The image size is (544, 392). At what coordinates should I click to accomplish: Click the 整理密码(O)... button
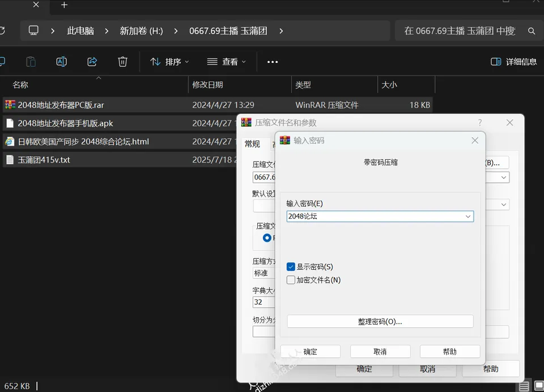pyautogui.click(x=380, y=322)
